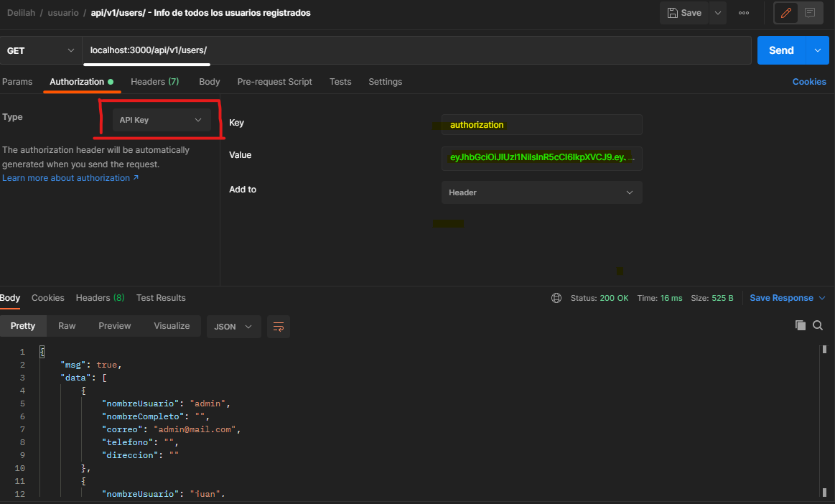Viewport: 835px width, 504px height.
Task: Open the request Headers (7) tab
Action: click(155, 82)
